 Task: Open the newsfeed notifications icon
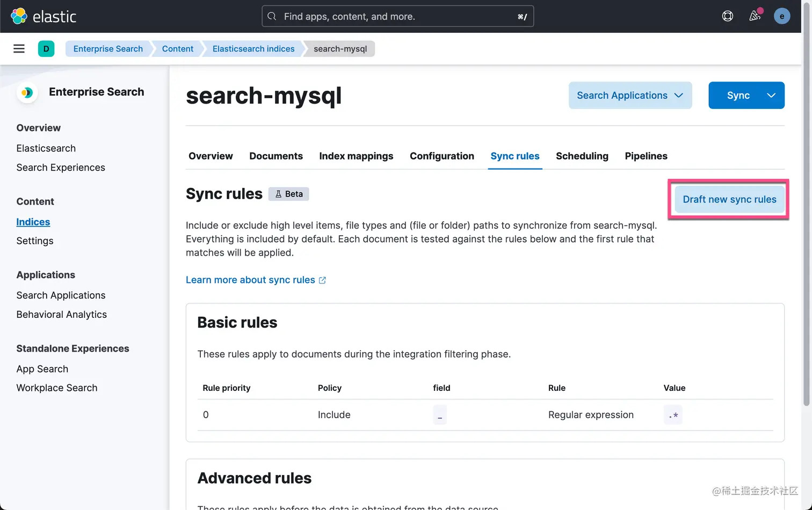(x=755, y=16)
